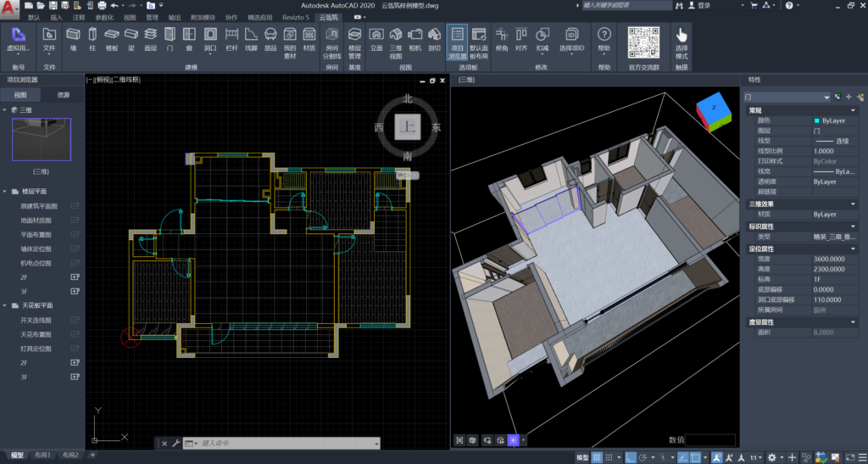This screenshot has width=868, height=464.
Task: Switch to the 资源 tab in browser
Action: 64,95
